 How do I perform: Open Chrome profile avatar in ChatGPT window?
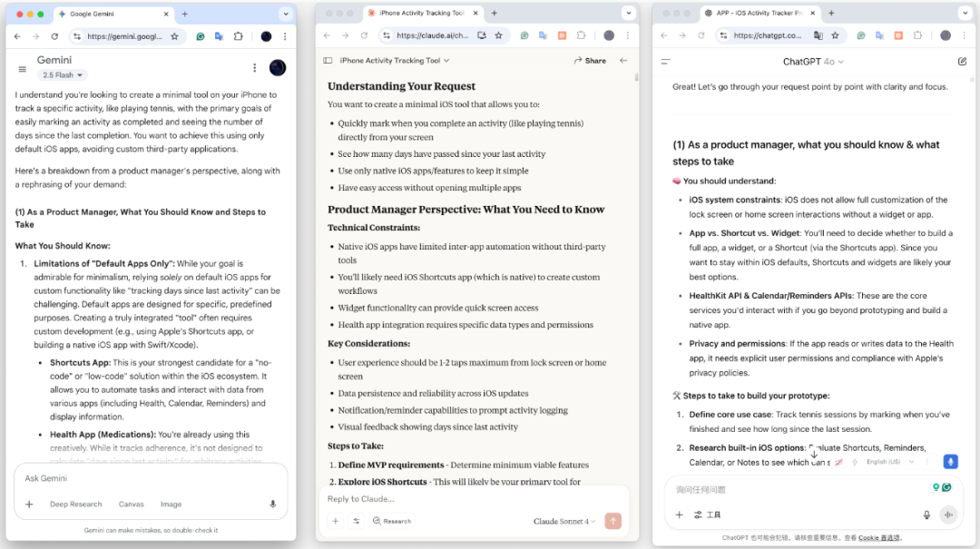click(x=946, y=35)
